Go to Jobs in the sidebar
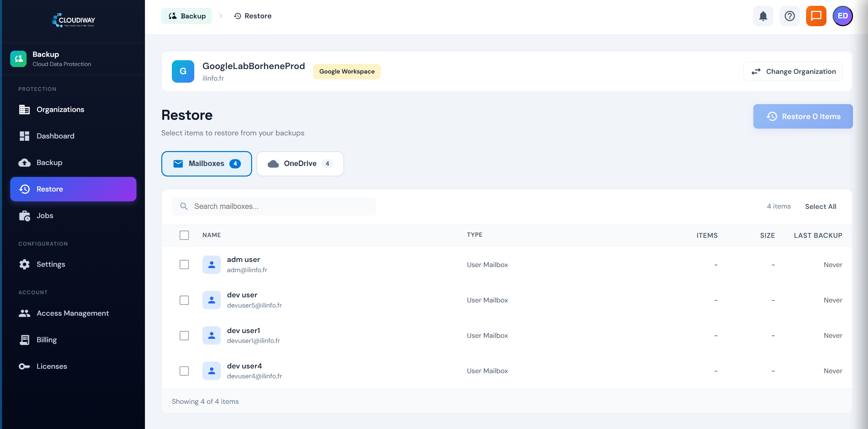This screenshot has width=868, height=429. [73, 216]
